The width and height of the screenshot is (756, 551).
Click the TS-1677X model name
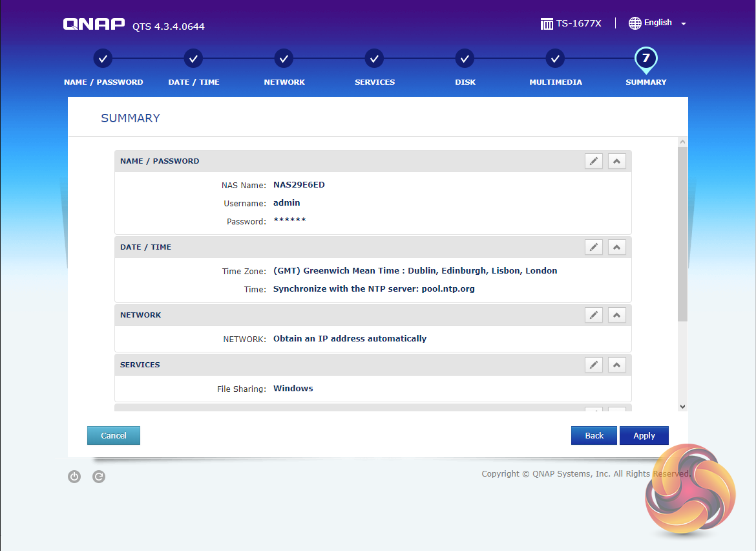point(578,24)
